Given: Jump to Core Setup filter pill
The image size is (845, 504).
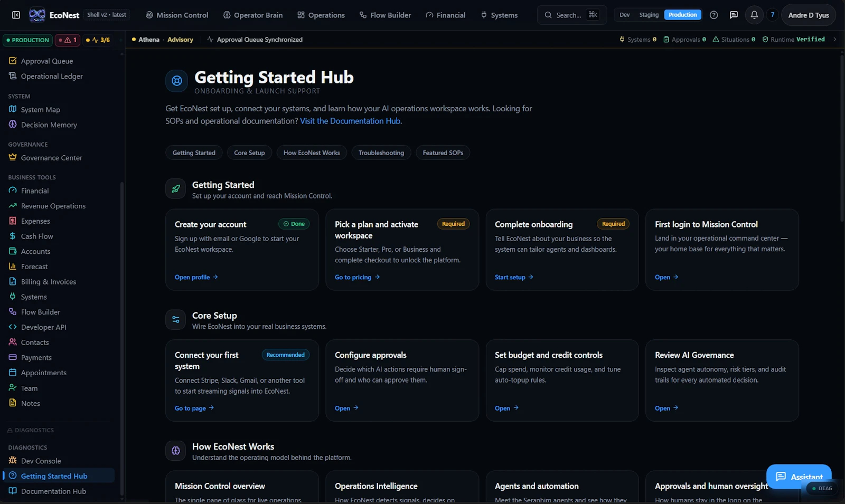Looking at the screenshot, I should (249, 153).
